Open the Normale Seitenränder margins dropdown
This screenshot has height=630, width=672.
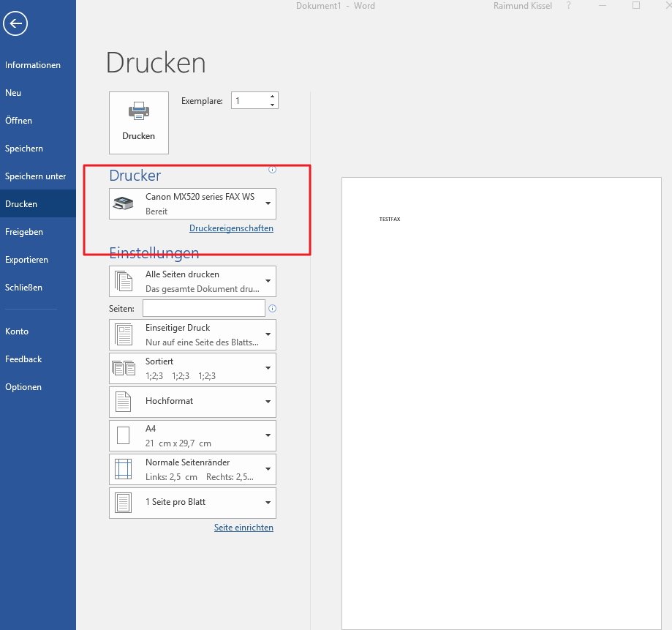pos(192,469)
